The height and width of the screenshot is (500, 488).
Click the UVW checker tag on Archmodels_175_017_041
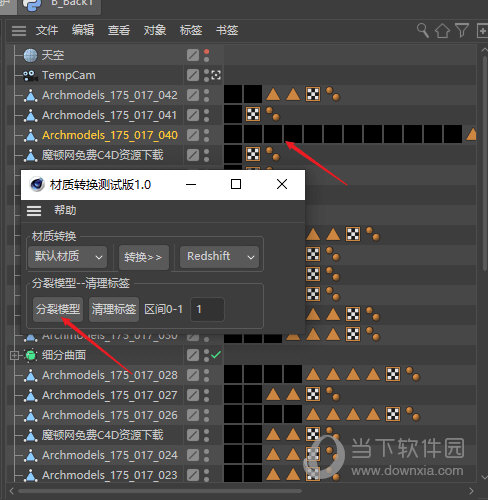253,114
